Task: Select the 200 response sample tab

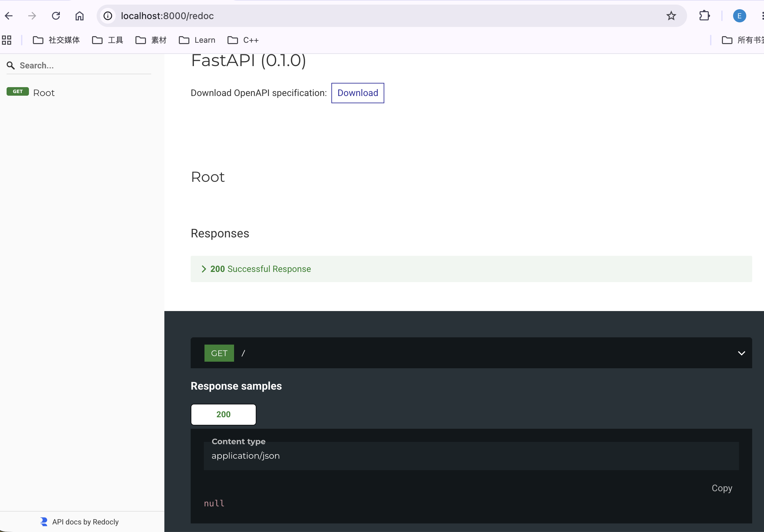Action: [223, 414]
